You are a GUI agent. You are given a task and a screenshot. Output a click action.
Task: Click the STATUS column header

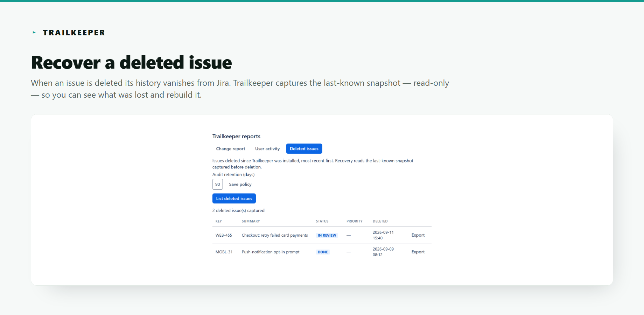click(322, 221)
